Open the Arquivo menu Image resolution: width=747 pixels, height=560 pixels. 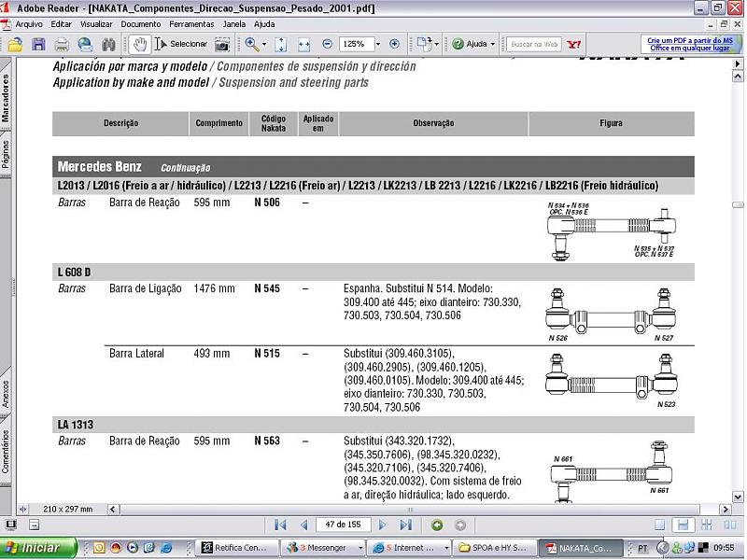[29, 24]
